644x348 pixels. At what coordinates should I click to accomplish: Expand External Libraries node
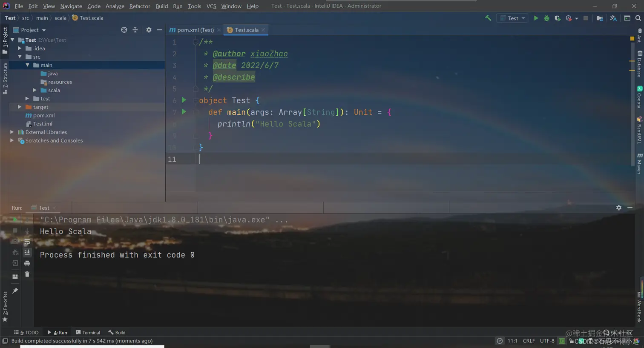(x=12, y=132)
